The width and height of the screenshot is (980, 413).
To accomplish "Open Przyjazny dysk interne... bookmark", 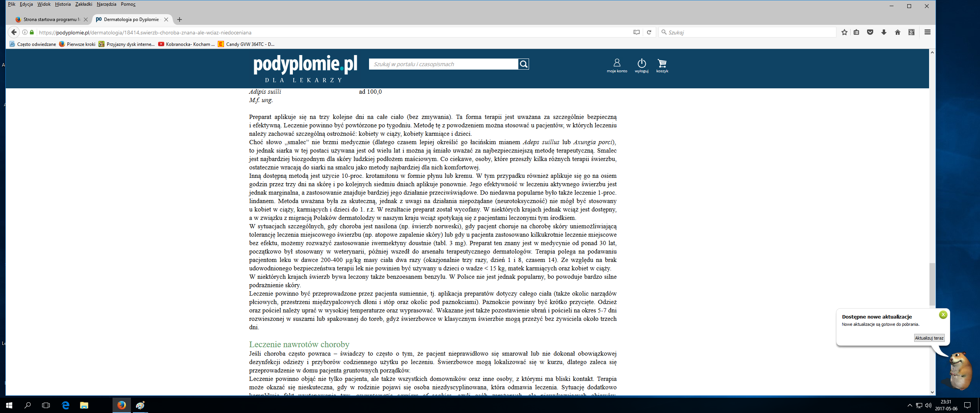I will click(126, 44).
